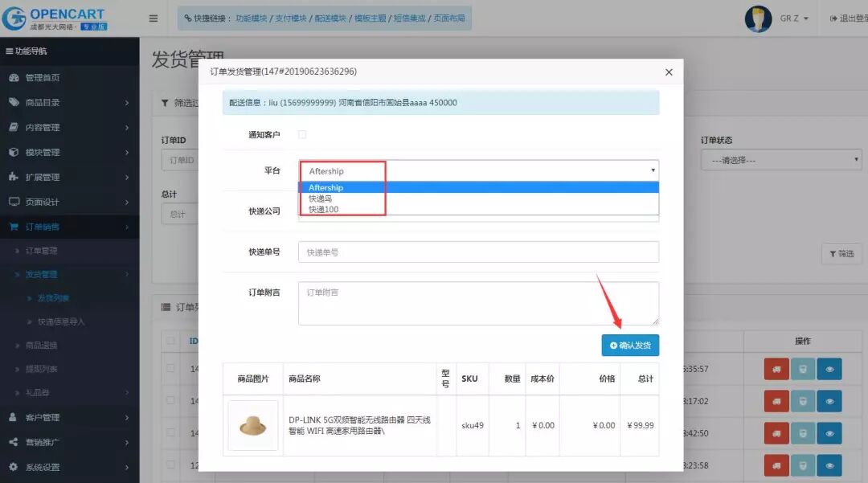
Task: Click the 管理首页 dashboard icon
Action: [x=14, y=77]
